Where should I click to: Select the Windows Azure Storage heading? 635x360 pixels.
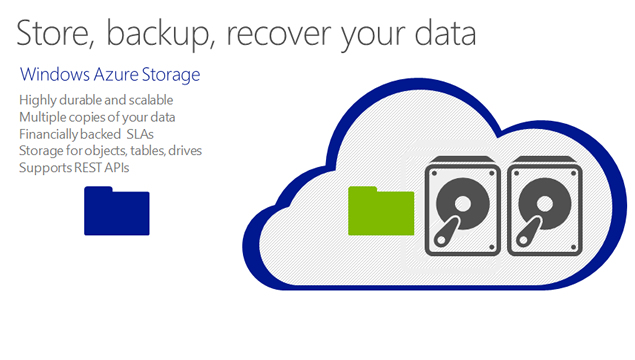(110, 75)
